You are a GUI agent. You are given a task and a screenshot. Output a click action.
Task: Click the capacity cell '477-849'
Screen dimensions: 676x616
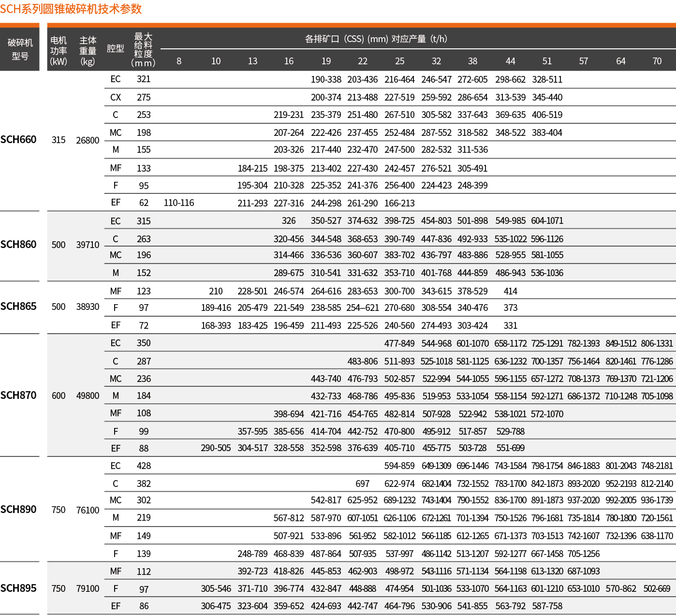pyautogui.click(x=399, y=344)
